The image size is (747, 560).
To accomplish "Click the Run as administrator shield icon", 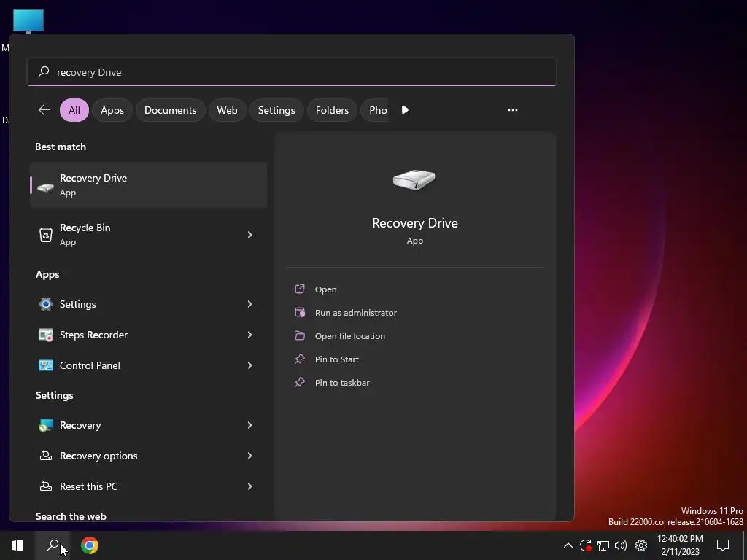I will [300, 312].
